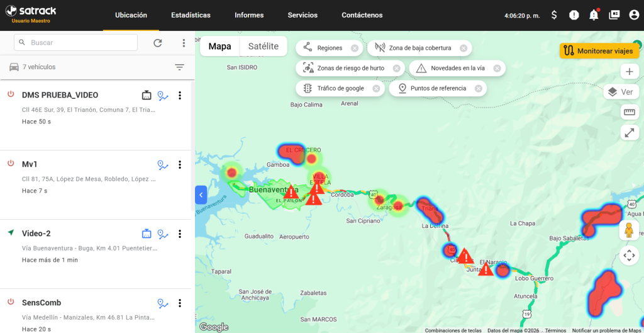
Task: Toggle the Tráfico de google layer
Action: coord(340,88)
